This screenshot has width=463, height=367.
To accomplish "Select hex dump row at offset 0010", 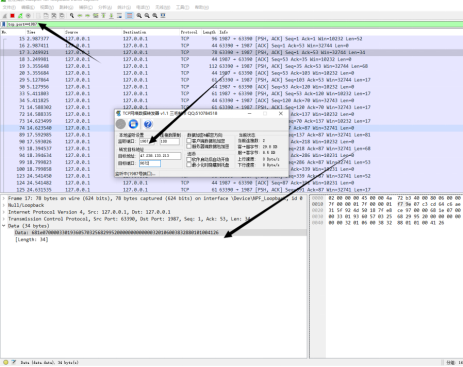I will tap(386, 204).
